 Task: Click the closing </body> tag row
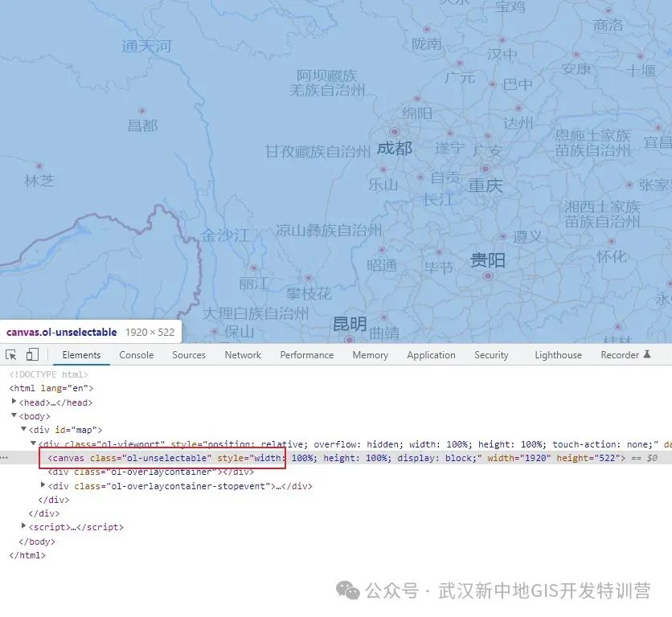pos(37,541)
